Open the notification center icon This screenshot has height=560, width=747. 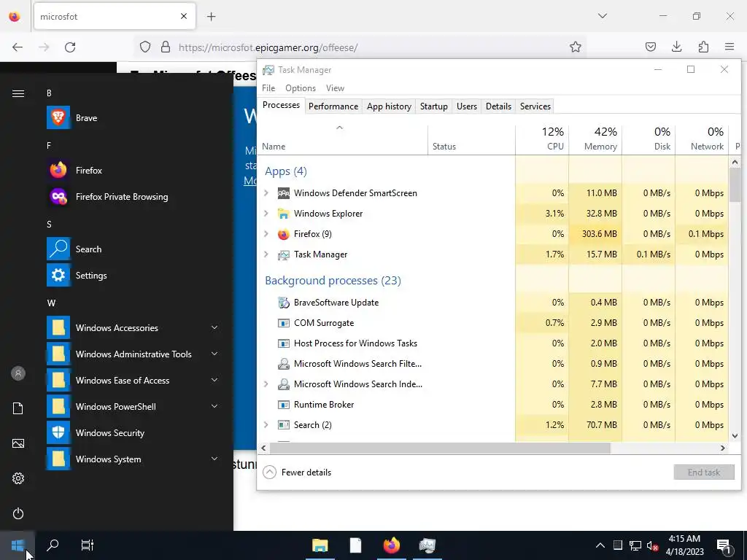(724, 545)
